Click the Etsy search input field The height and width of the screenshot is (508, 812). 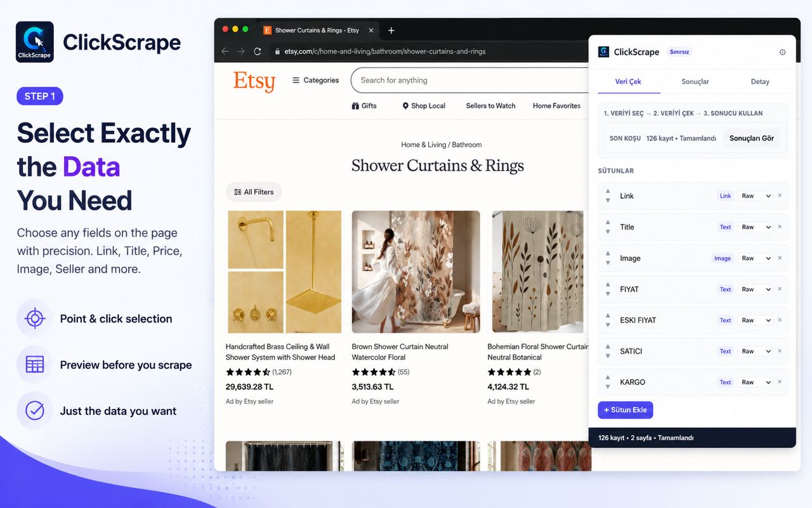pos(469,81)
